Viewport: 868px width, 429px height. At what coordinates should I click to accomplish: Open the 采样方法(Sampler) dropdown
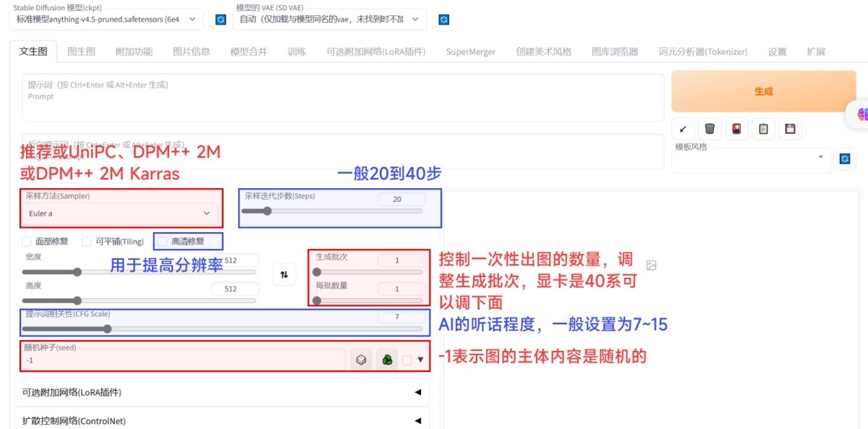(x=119, y=213)
